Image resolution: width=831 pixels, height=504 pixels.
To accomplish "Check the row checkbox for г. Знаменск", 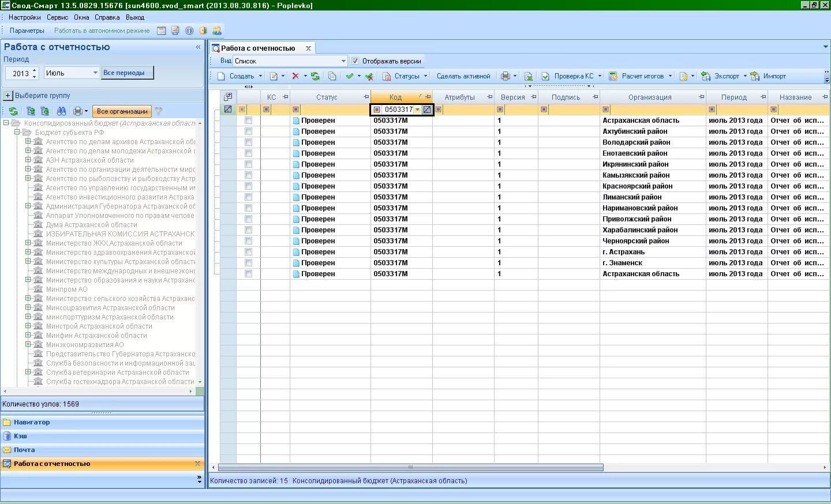I will (x=248, y=263).
